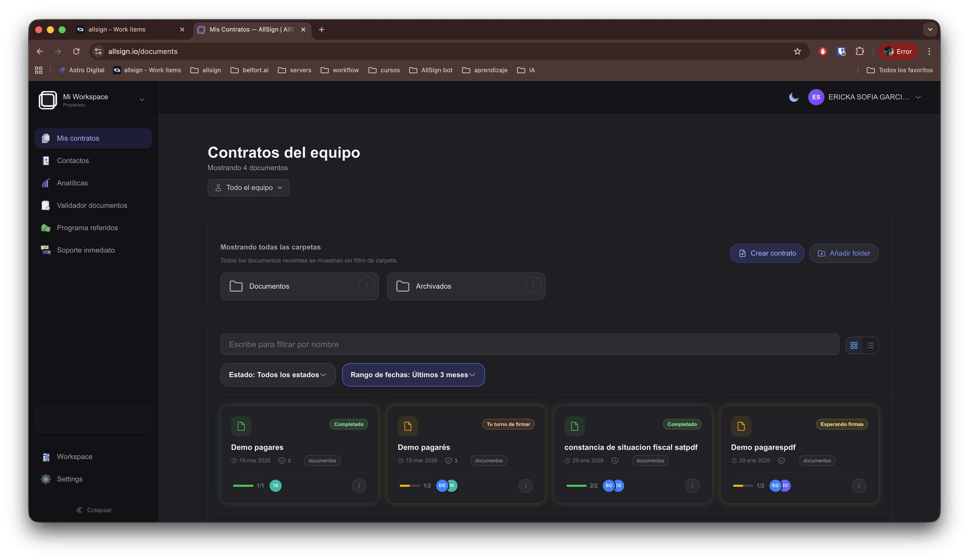This screenshot has height=560, width=969.
Task: Go to Programa referidos page
Action: 87,228
